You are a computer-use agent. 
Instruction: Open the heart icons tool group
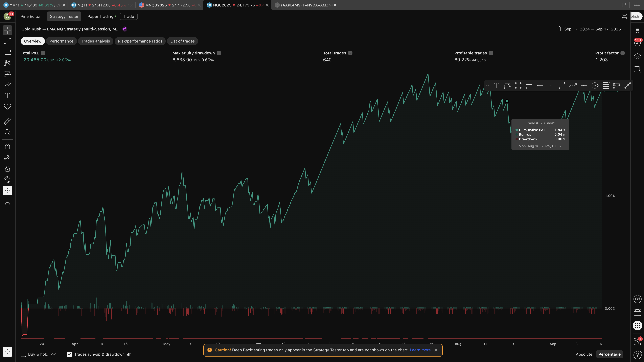click(x=7, y=107)
